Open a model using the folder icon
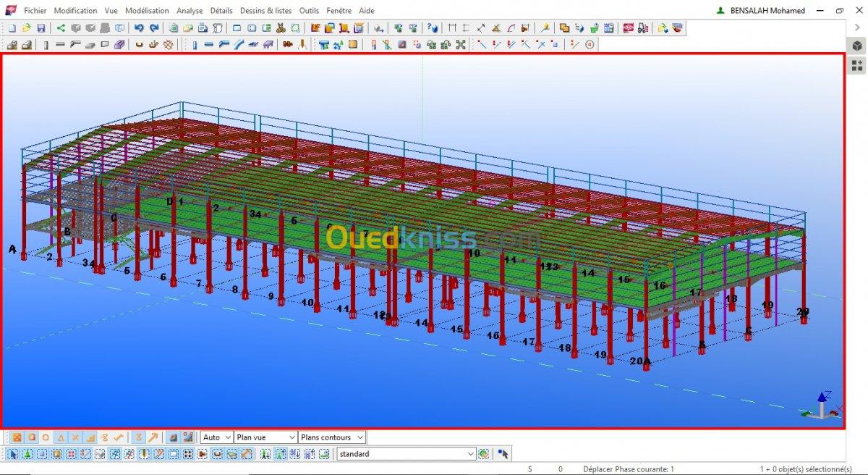This screenshot has width=868, height=475. coord(26,28)
